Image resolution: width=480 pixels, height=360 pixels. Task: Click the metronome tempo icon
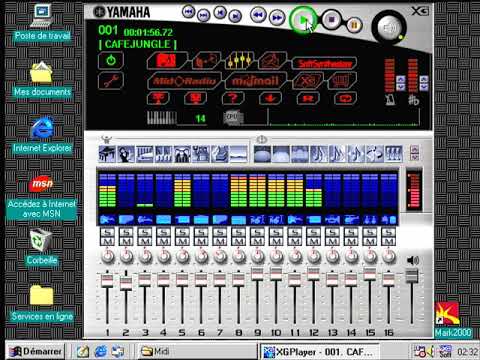coord(390,100)
